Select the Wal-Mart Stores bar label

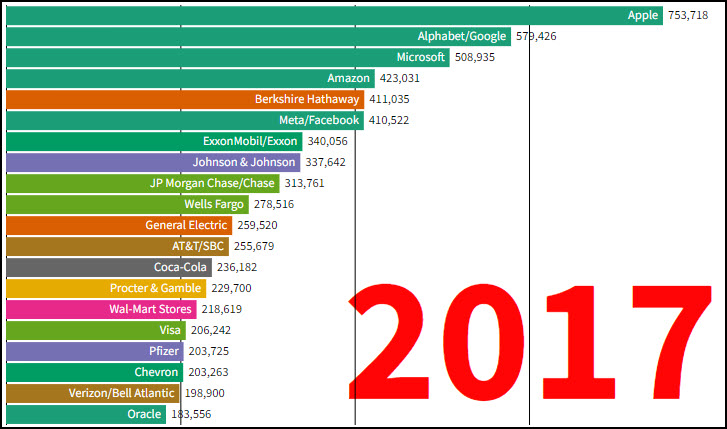[150, 309]
